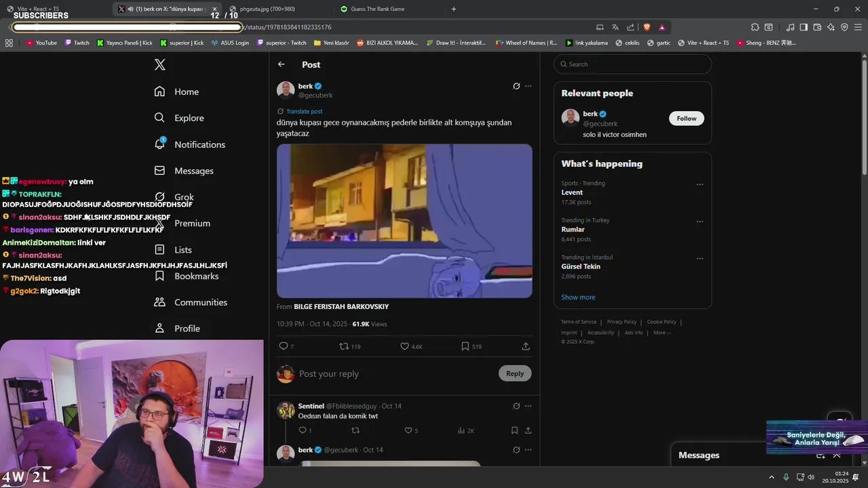Image resolution: width=868 pixels, height=488 pixels.
Task: Open Profile from the X sidebar
Action: 177,329
